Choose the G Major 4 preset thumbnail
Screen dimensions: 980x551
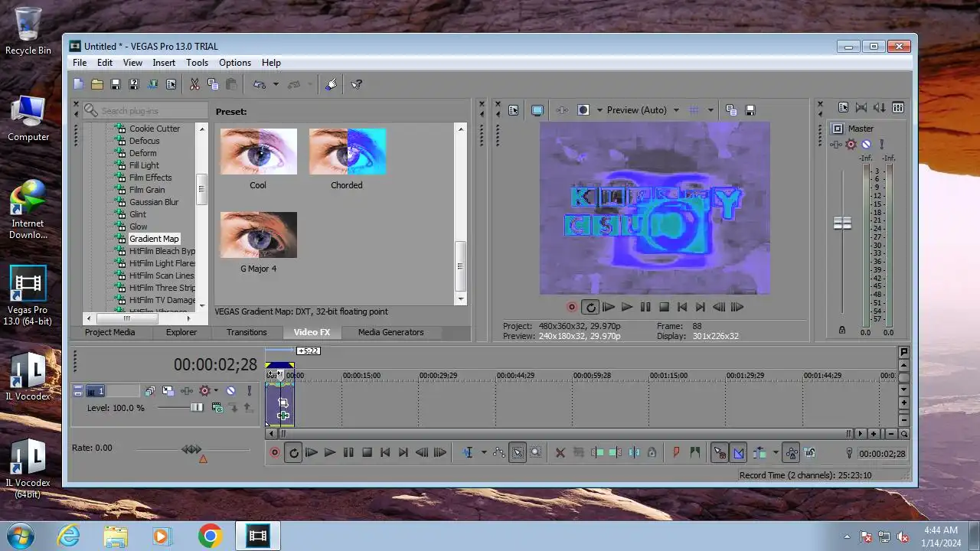pos(258,235)
